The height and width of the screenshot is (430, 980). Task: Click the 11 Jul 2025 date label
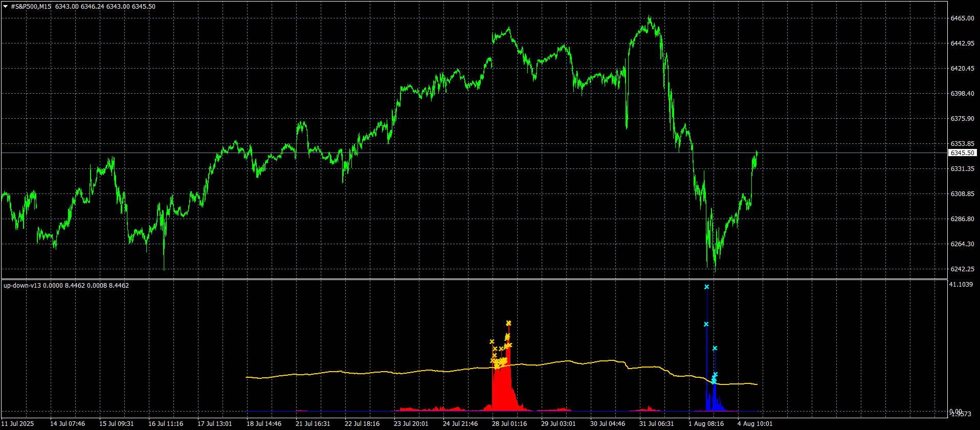[x=18, y=424]
